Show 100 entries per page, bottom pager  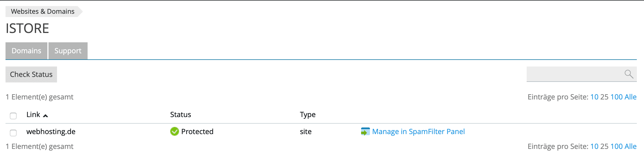click(x=616, y=146)
